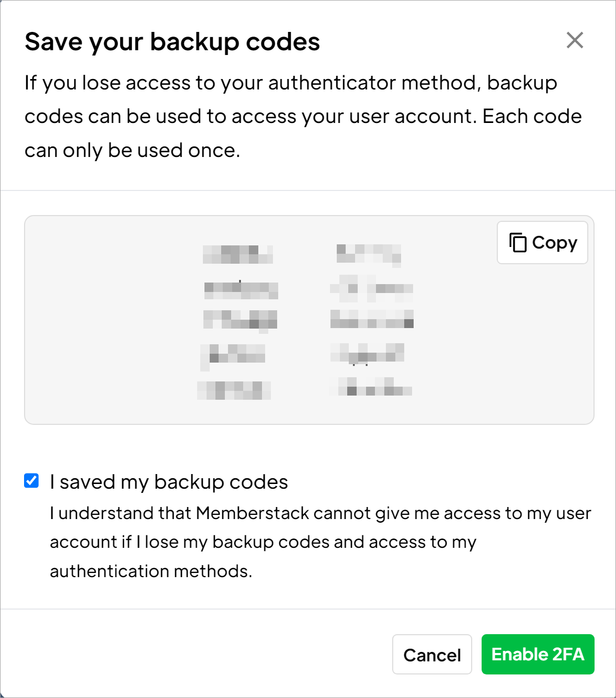
Task: Select the third blurred code in left column
Action: click(x=240, y=319)
